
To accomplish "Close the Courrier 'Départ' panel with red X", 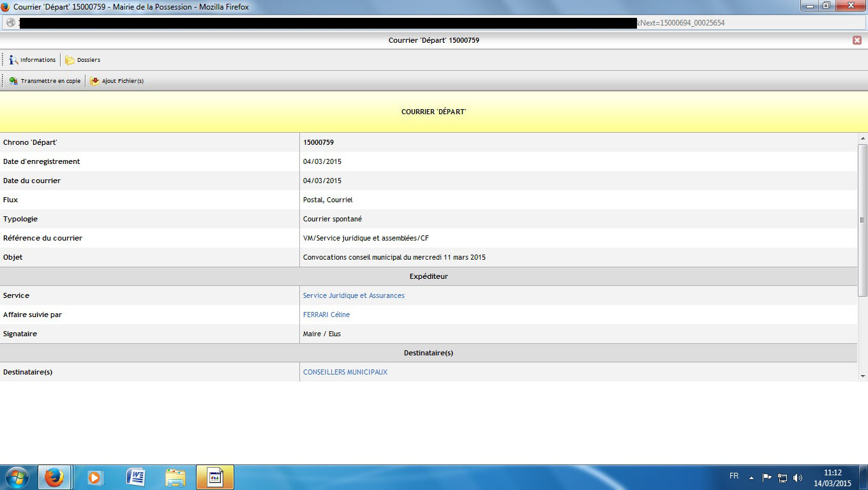I will [x=857, y=40].
